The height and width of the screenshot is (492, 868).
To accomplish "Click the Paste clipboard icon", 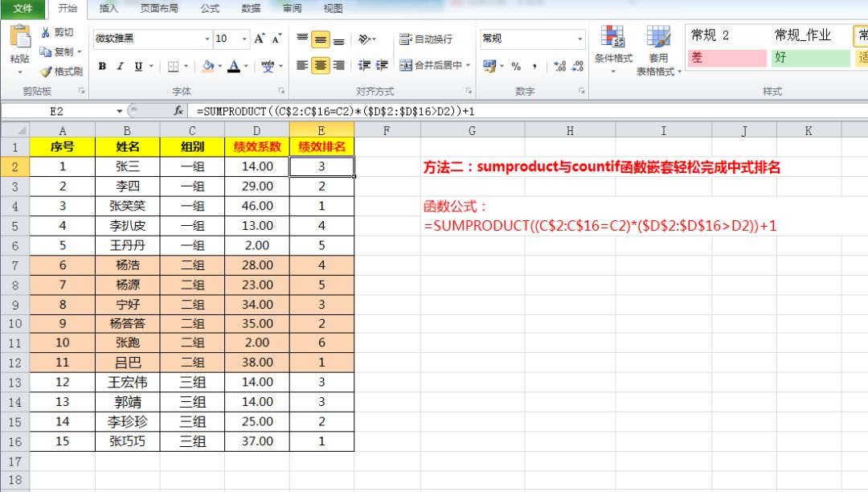I will [x=20, y=38].
